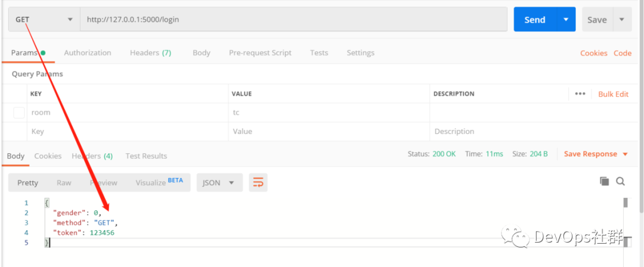Open the params column options ellipsis
644x267 pixels.
580,94
